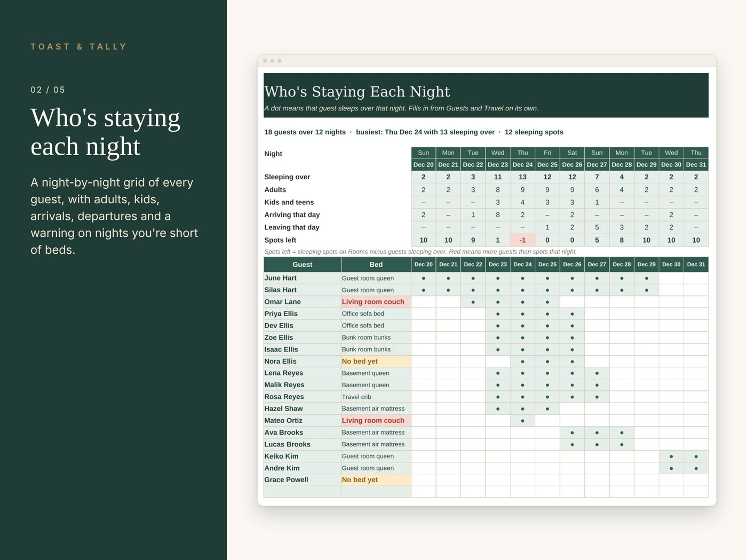The width and height of the screenshot is (747, 560).
Task: Select Rosa Reyes's Travel crib cell
Action: pyautogui.click(x=376, y=397)
